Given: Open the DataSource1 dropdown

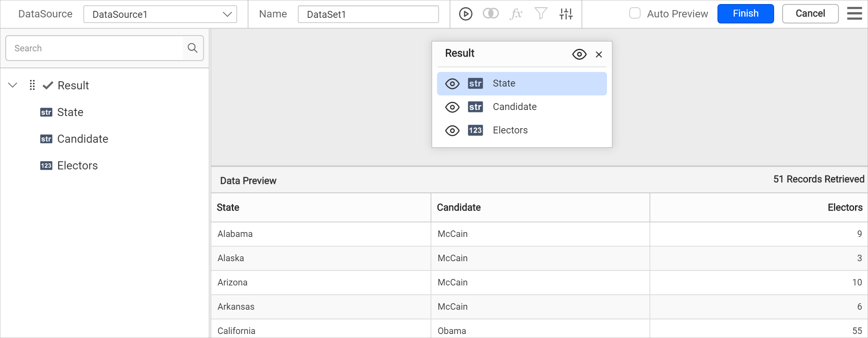Looking at the screenshot, I should coord(160,14).
